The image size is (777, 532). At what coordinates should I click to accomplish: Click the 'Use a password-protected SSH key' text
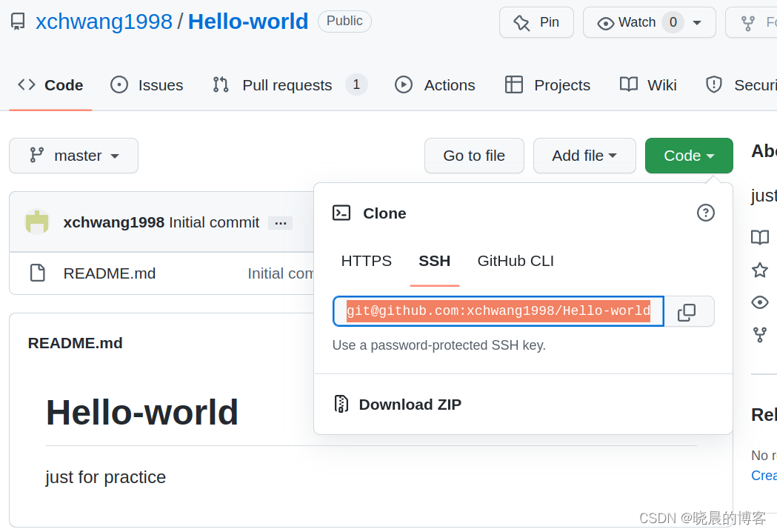point(439,345)
